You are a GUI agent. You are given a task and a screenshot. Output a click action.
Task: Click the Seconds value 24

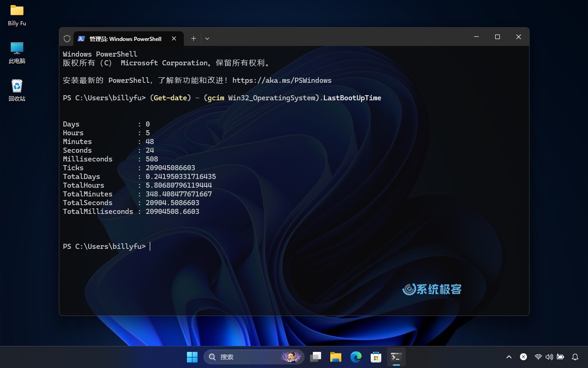tap(150, 150)
